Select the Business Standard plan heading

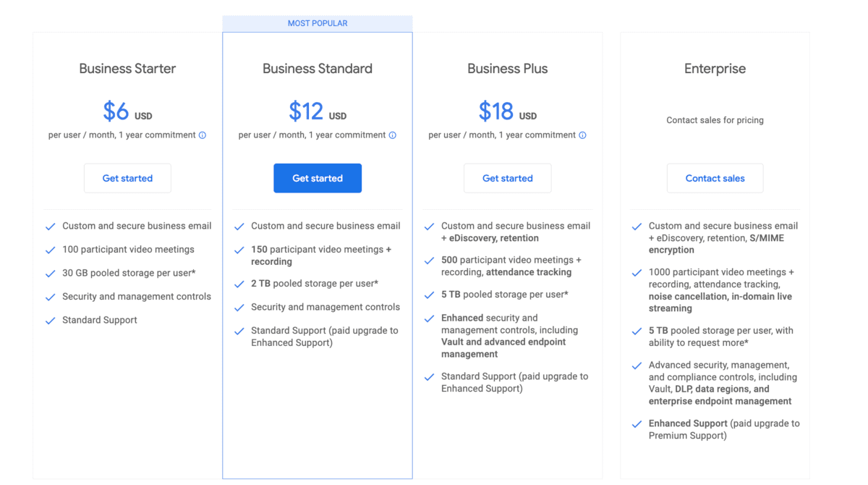pyautogui.click(x=318, y=69)
